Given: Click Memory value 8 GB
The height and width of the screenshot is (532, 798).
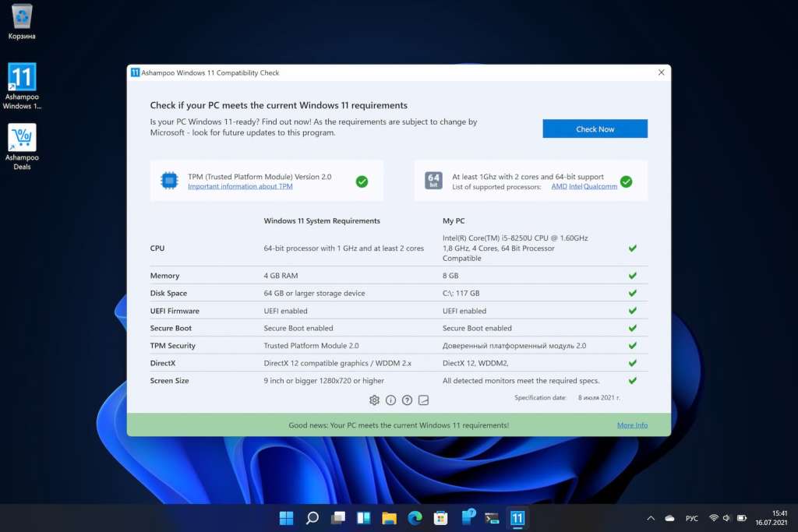Looking at the screenshot, I should [x=450, y=276].
